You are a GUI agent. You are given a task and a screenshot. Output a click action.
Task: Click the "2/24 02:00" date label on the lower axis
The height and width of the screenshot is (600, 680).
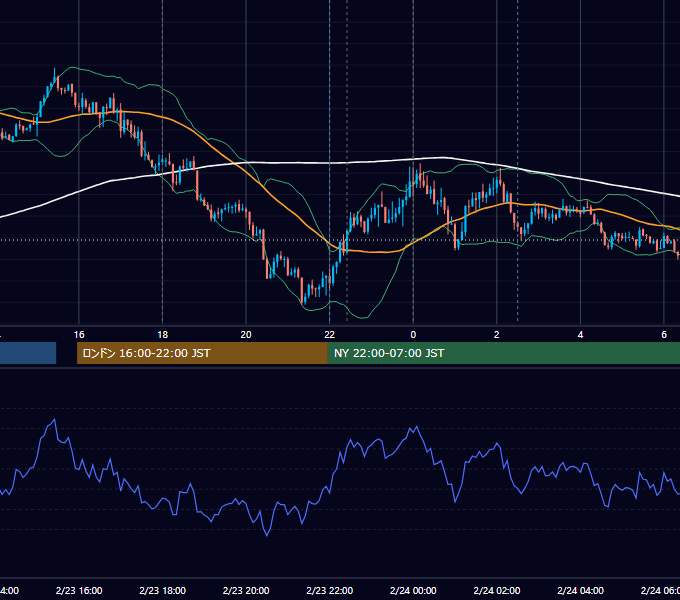(497, 590)
